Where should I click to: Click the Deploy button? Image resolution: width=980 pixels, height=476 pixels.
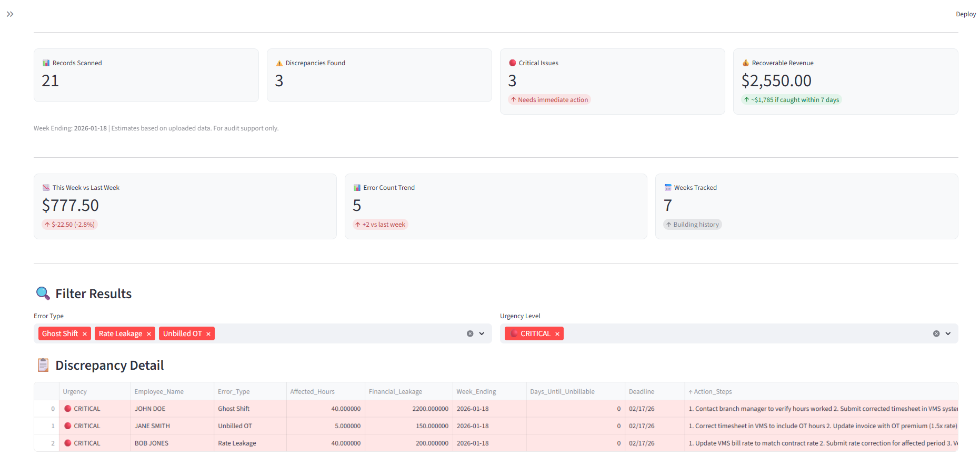click(966, 14)
